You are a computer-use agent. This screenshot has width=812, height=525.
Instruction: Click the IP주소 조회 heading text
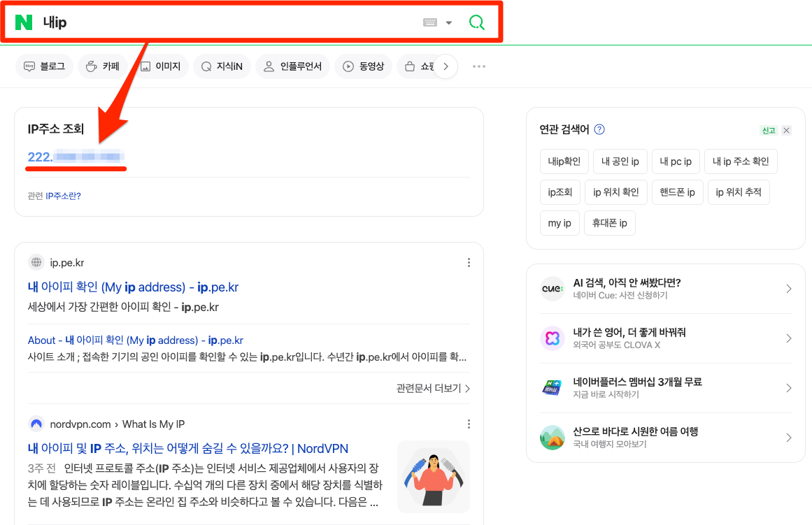point(56,129)
